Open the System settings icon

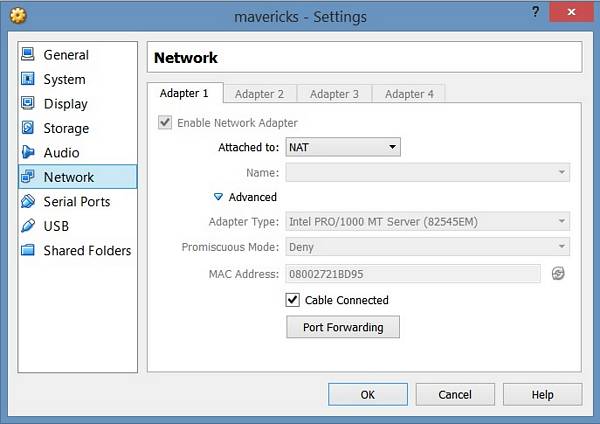[x=27, y=79]
